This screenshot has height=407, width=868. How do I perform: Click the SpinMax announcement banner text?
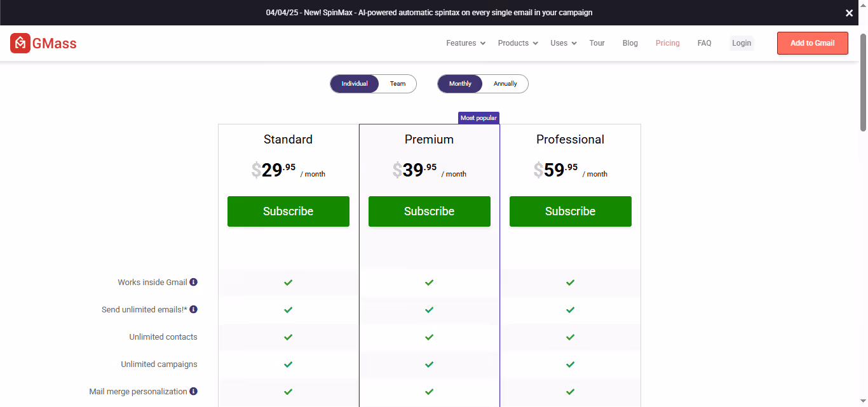tap(430, 13)
